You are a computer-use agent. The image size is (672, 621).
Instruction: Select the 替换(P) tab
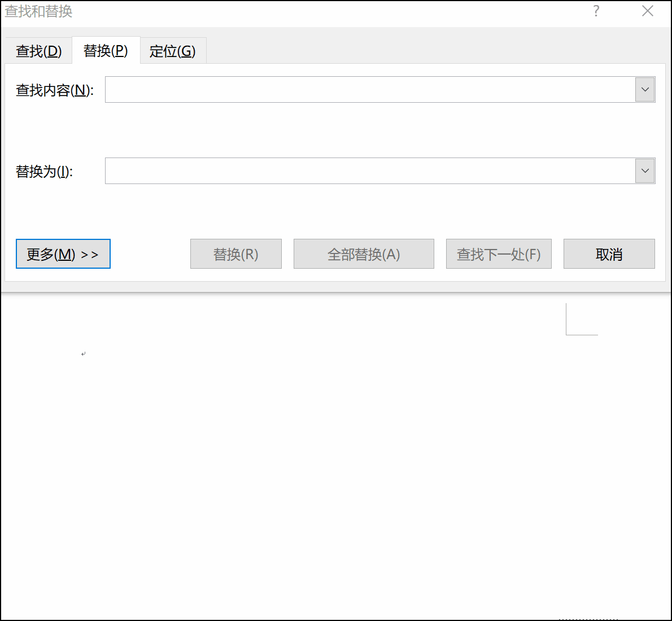tap(106, 50)
